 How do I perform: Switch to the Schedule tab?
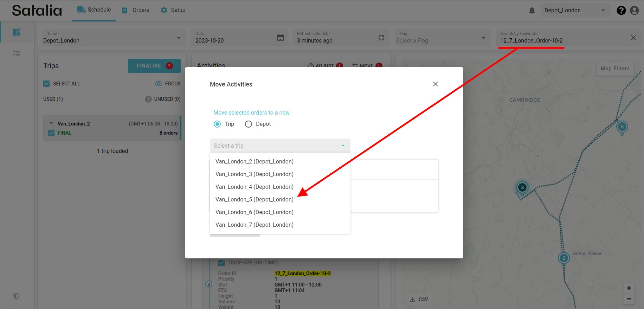[x=94, y=10]
